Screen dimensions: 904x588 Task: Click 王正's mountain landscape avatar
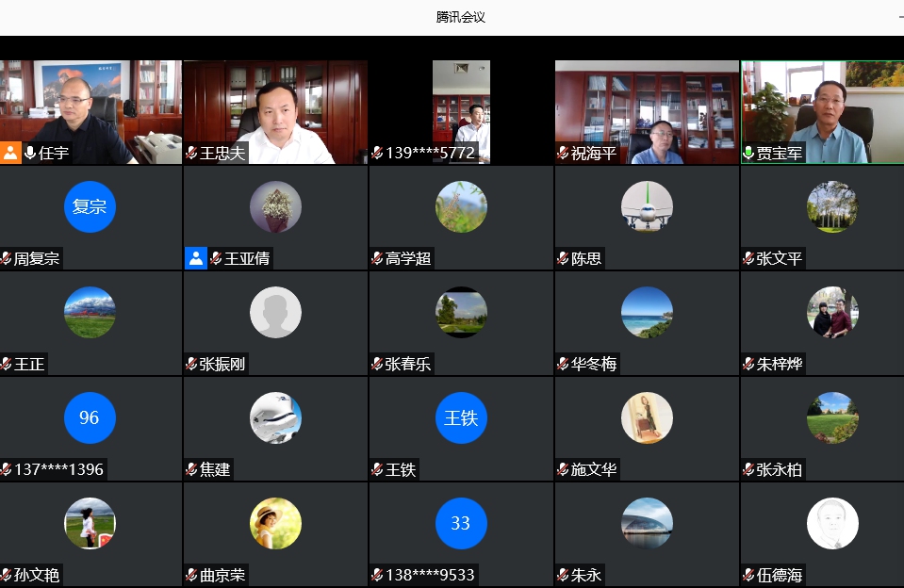[x=90, y=312]
